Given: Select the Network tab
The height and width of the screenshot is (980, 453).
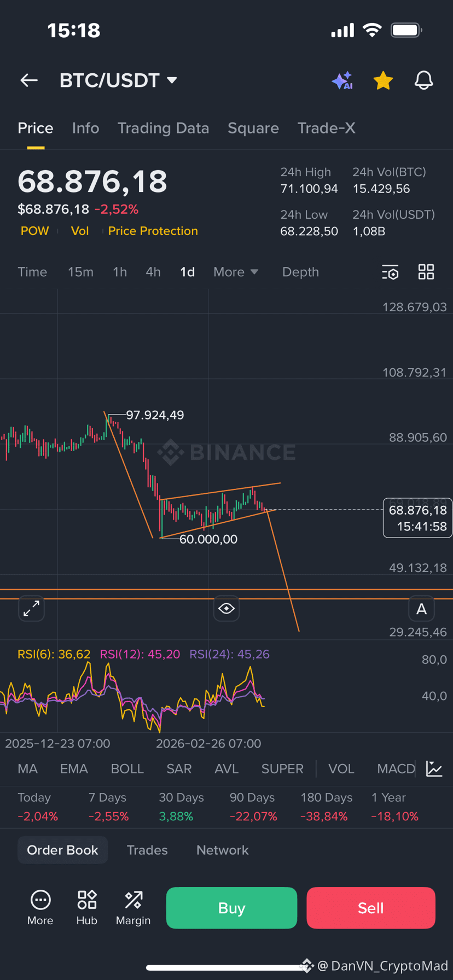Looking at the screenshot, I should [223, 850].
